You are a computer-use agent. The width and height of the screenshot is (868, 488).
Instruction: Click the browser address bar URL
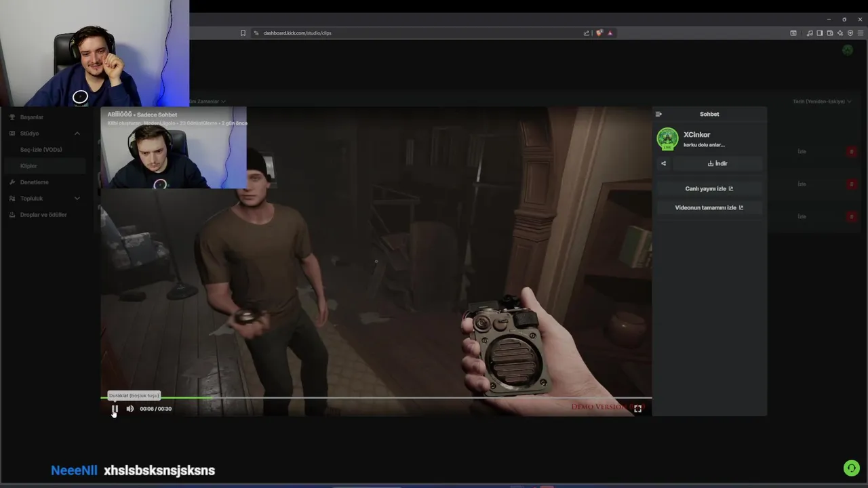(x=297, y=33)
